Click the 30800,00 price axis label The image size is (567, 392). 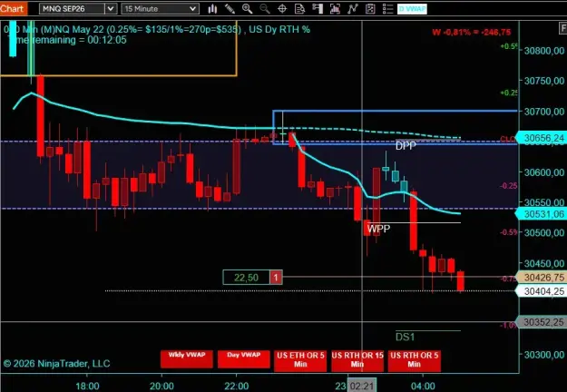pos(544,50)
